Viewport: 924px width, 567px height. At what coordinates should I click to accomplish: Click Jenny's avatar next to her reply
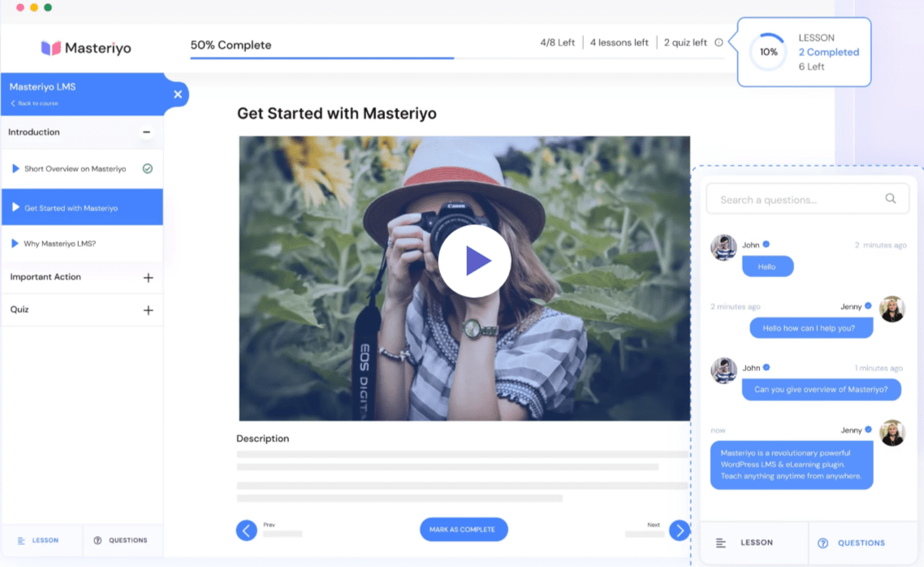tap(892, 309)
